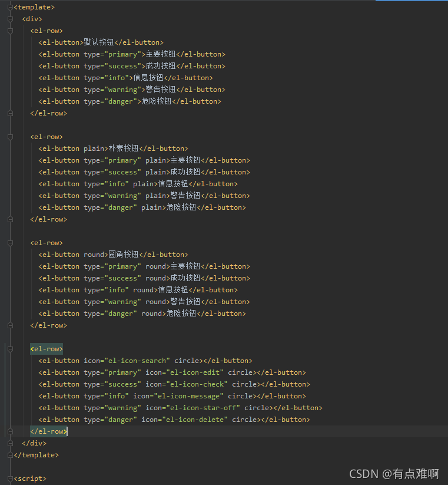Click the type="info" 信息按钮 line without plain or round
This screenshot has width=448, height=485.
(126, 78)
